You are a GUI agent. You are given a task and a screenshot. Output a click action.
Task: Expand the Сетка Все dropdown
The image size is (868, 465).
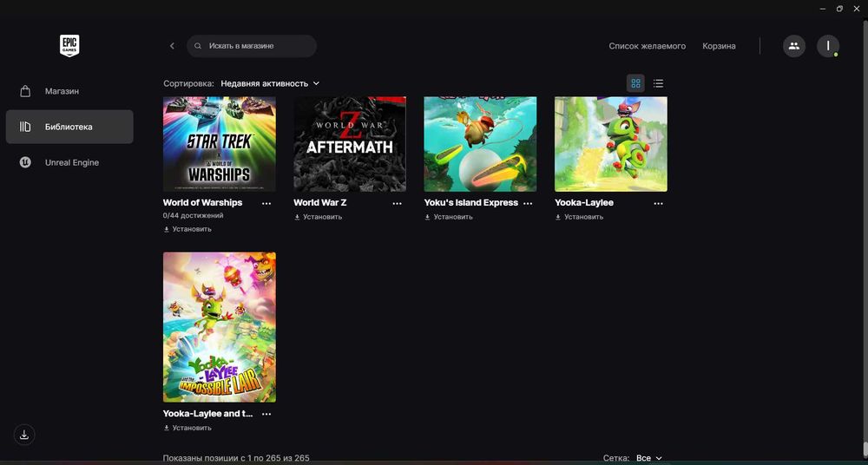coord(648,458)
